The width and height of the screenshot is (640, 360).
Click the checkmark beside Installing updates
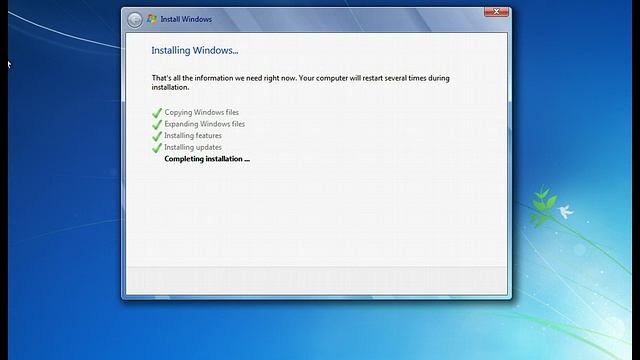pos(157,148)
